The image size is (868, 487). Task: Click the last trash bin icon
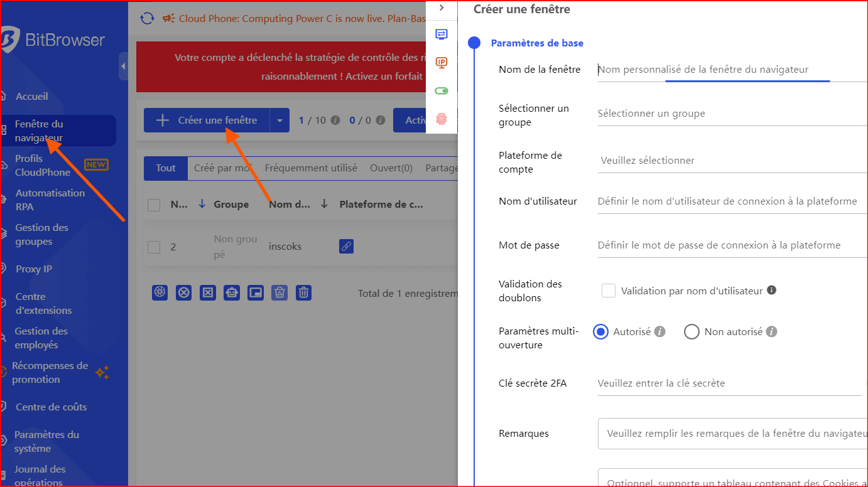click(x=303, y=292)
